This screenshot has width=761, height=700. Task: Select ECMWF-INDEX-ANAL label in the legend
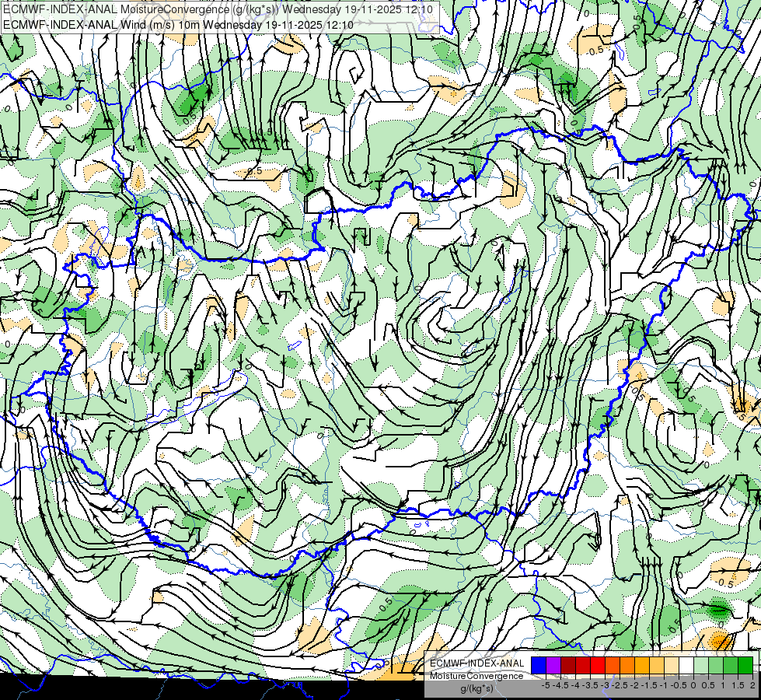click(x=477, y=663)
